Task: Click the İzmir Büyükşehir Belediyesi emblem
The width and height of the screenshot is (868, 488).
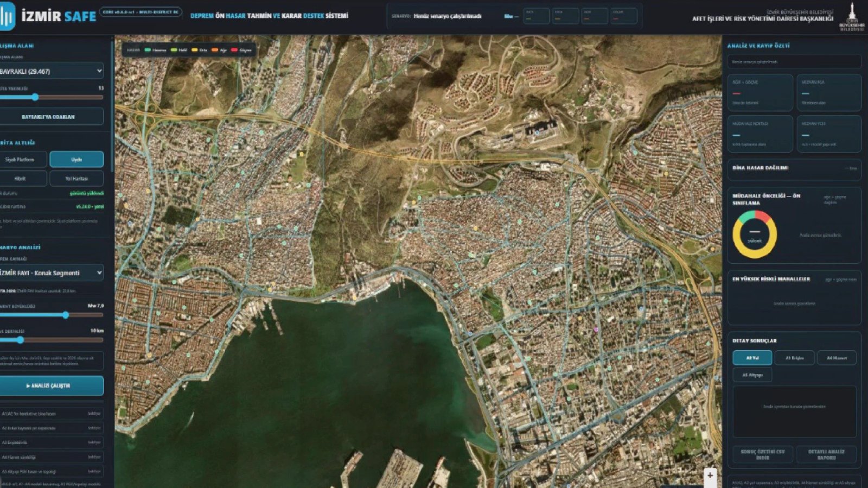Action: click(x=852, y=16)
